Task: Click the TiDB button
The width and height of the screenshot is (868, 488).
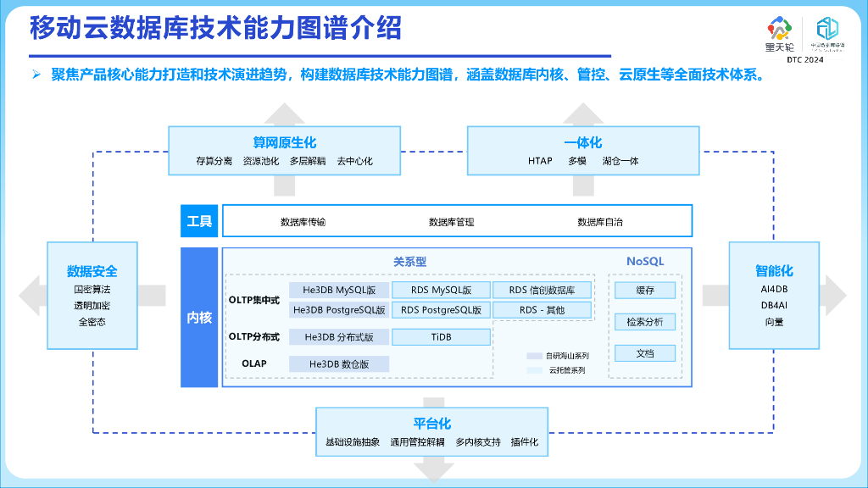Action: coord(442,337)
